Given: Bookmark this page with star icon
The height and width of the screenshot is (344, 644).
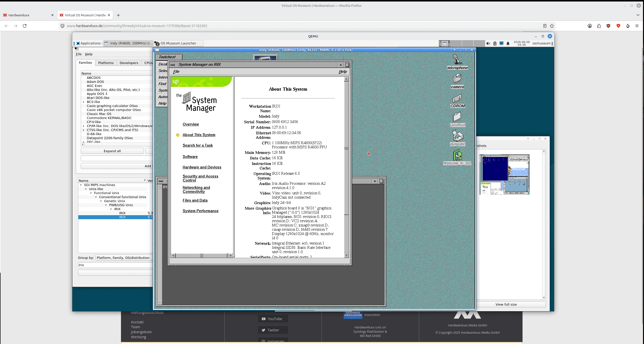Looking at the screenshot, I should (552, 26).
